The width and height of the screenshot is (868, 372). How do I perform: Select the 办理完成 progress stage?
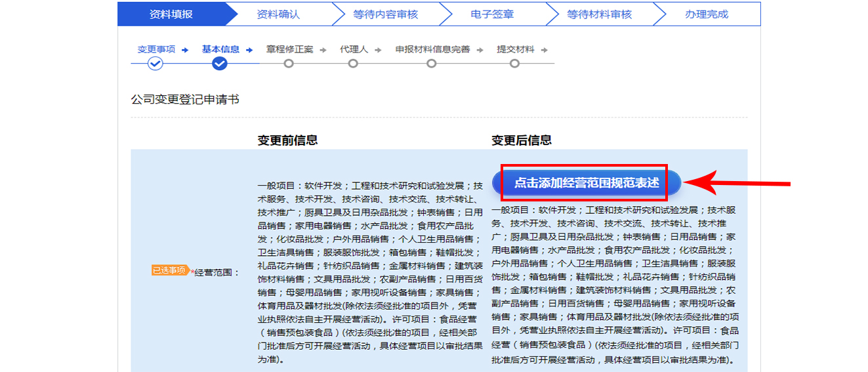click(x=707, y=14)
